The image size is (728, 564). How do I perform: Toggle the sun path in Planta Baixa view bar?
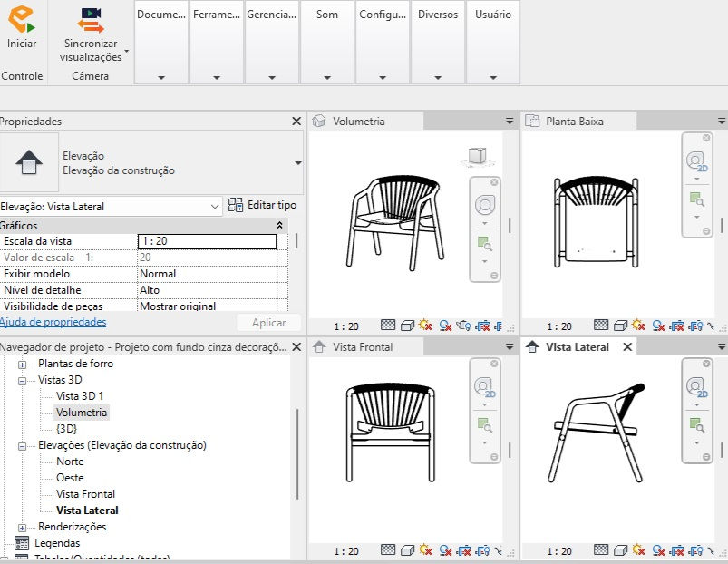[x=638, y=325]
